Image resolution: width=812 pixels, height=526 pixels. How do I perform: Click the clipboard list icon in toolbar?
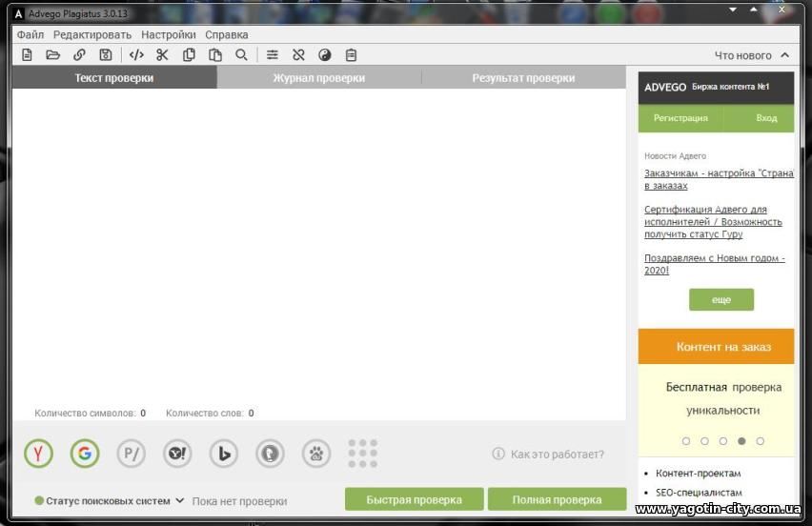[351, 55]
